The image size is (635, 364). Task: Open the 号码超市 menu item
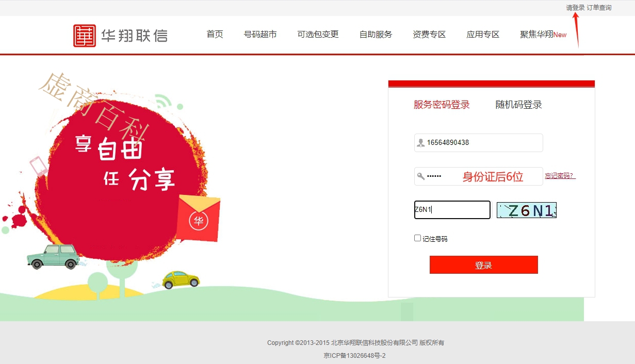[x=260, y=35]
